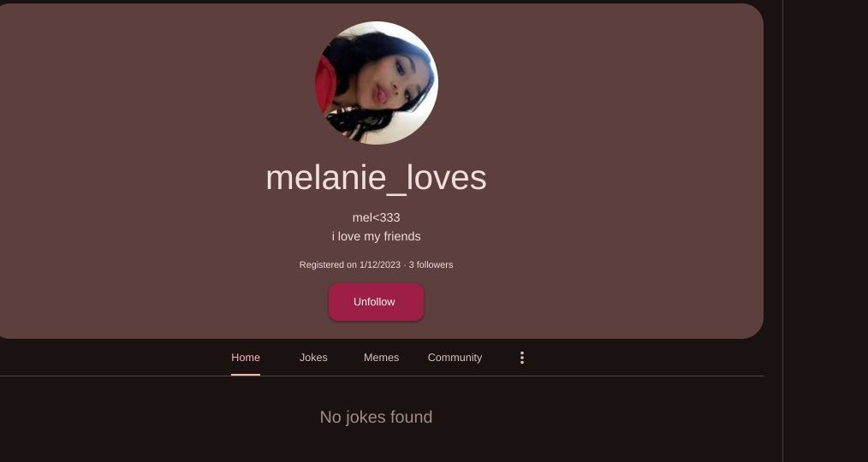Open the Memes tab
The height and width of the screenshot is (462, 868).
coord(381,358)
